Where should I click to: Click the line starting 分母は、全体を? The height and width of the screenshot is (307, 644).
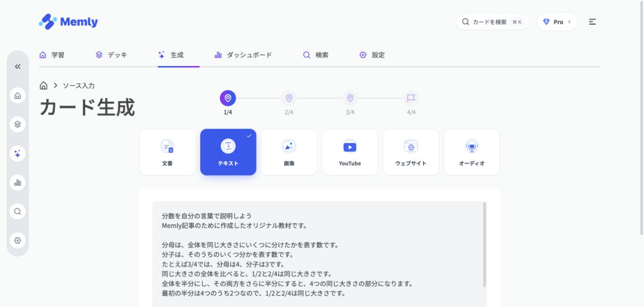pyautogui.click(x=250, y=245)
